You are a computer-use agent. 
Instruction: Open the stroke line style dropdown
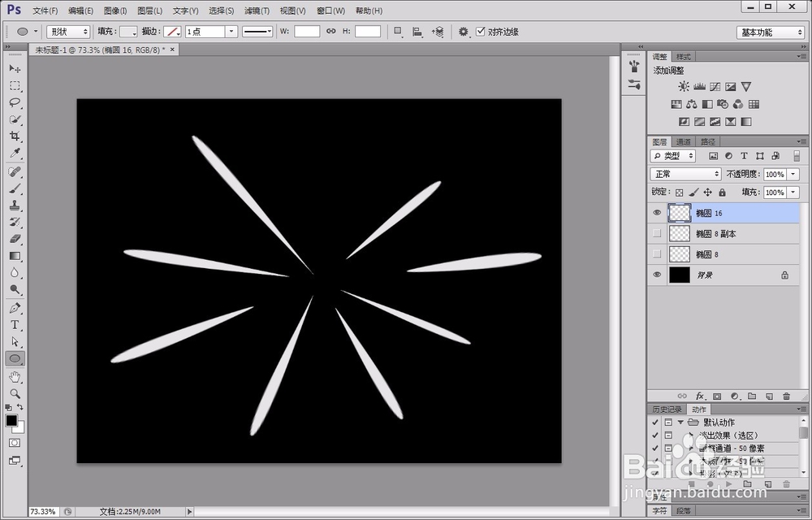click(257, 32)
